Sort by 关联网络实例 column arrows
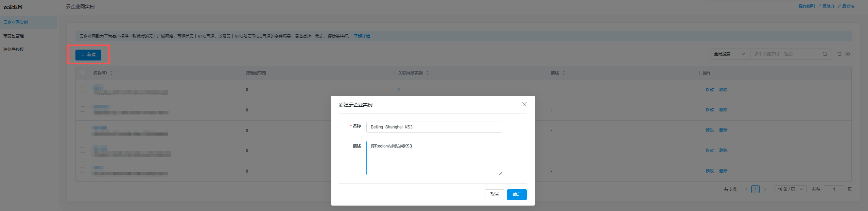Screen dimensions: 868x211 click(427, 73)
